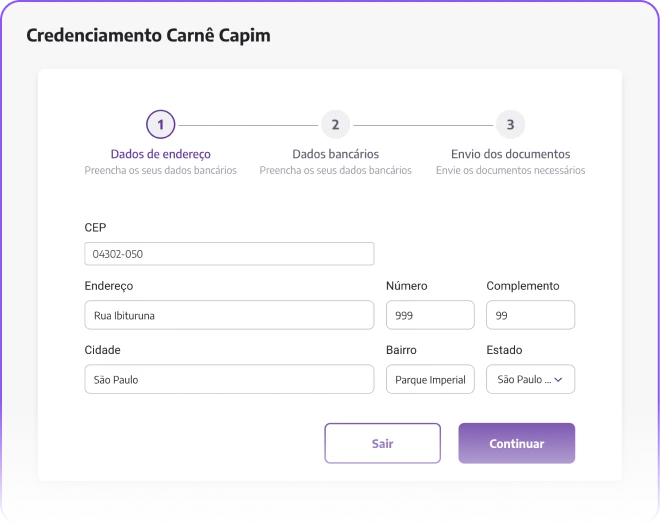Click the Número input field
Screen dimensions: 660x524
430,315
